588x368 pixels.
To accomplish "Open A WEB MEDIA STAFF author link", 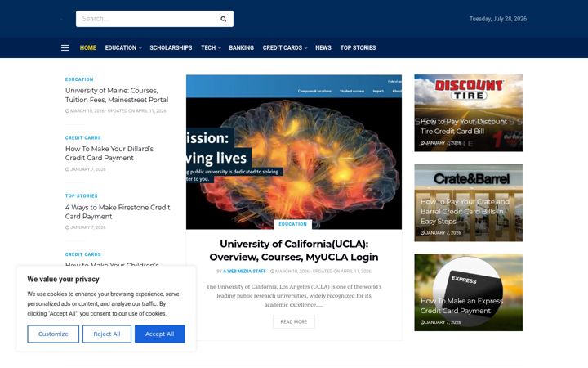I will [244, 272].
